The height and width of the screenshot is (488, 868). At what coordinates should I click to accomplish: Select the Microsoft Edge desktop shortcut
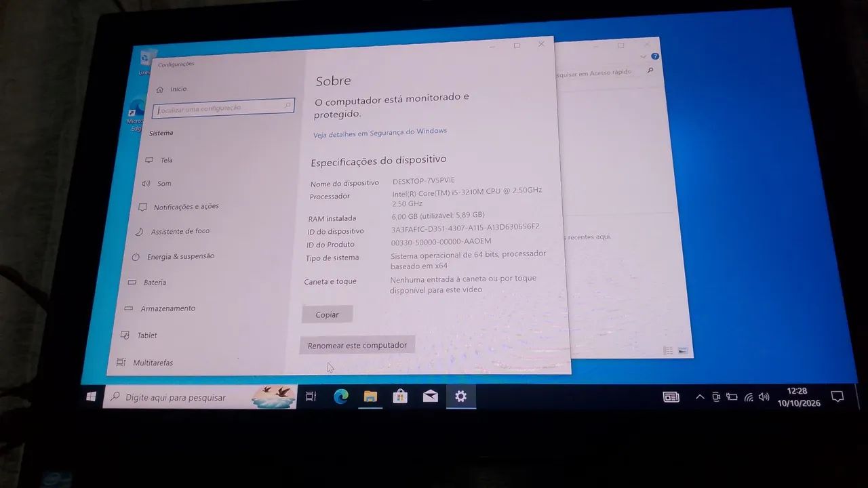click(x=136, y=114)
